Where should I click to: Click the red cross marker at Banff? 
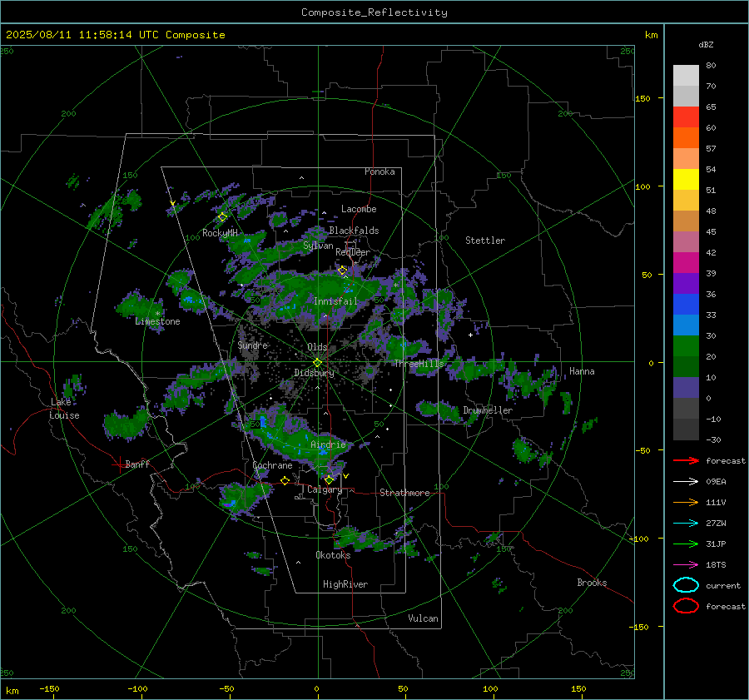(119, 464)
